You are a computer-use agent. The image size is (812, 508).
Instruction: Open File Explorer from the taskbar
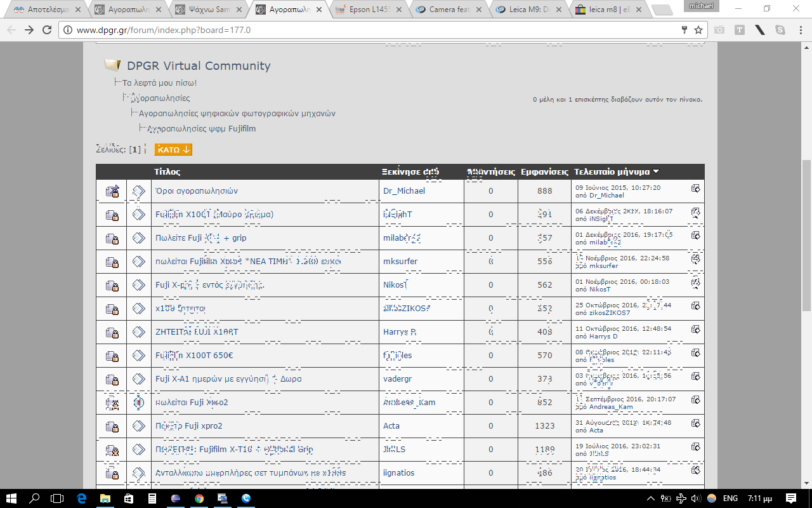105,498
